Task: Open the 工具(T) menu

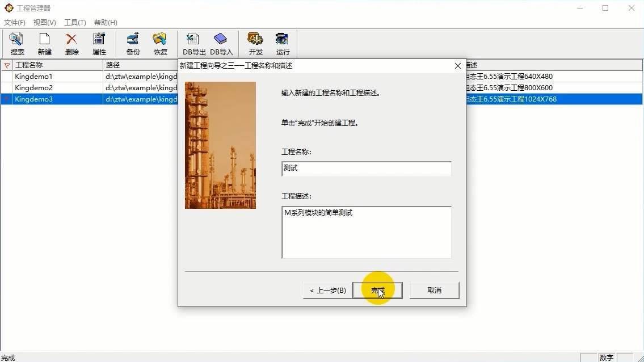Action: [75, 22]
